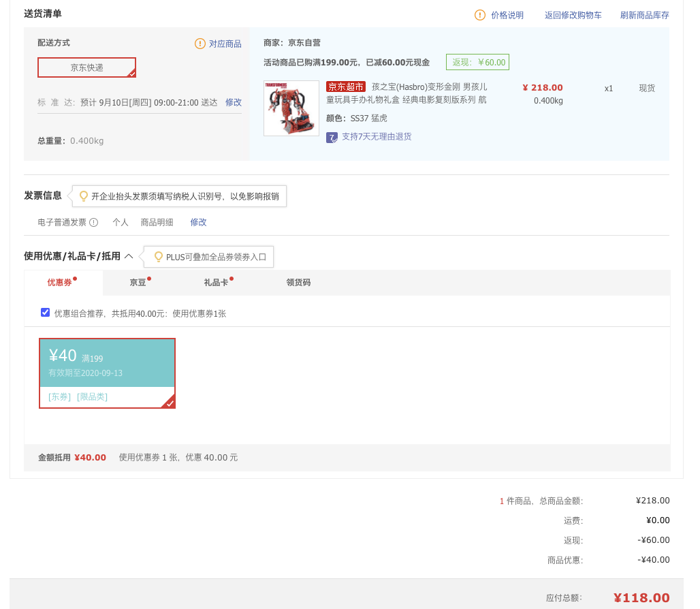Open the Transformers toy product thumbnail

pyautogui.click(x=291, y=108)
